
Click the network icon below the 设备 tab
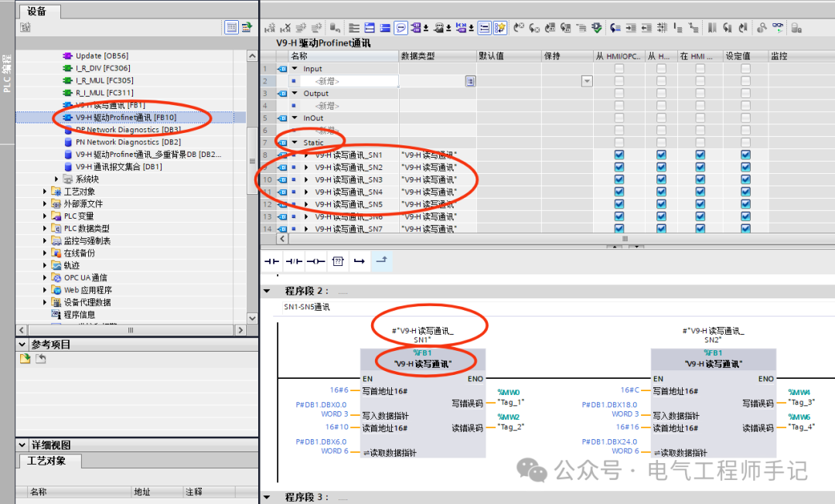click(x=26, y=27)
